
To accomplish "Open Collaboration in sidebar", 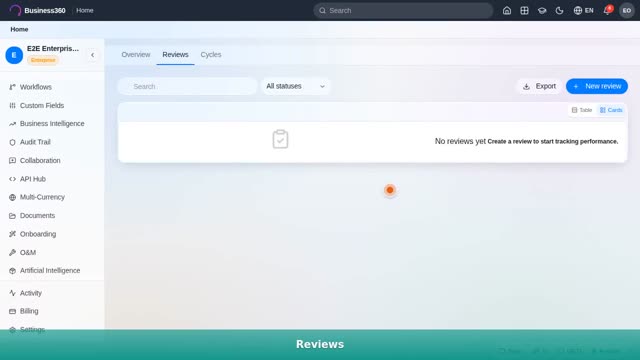I will [52, 160].
